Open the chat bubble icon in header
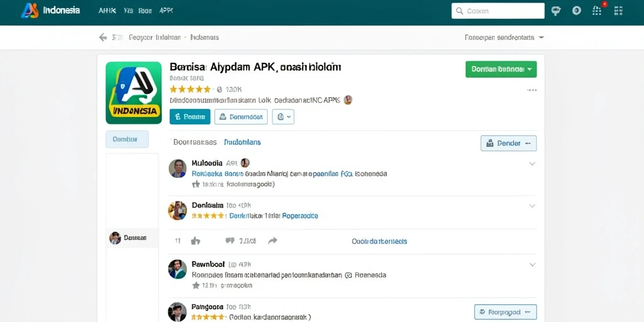This screenshot has width=644, height=322. point(557,11)
